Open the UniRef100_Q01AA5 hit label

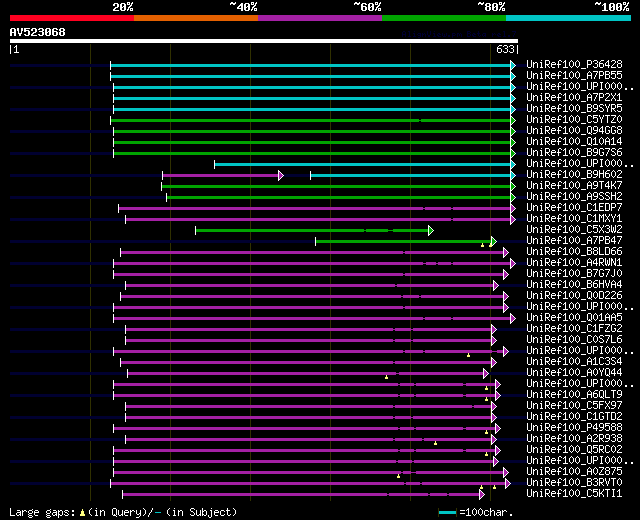click(x=574, y=317)
